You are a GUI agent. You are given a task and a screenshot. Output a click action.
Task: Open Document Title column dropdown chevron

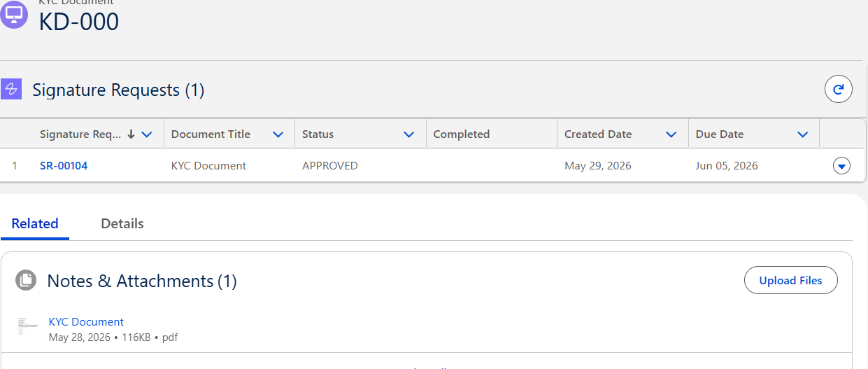(x=278, y=134)
